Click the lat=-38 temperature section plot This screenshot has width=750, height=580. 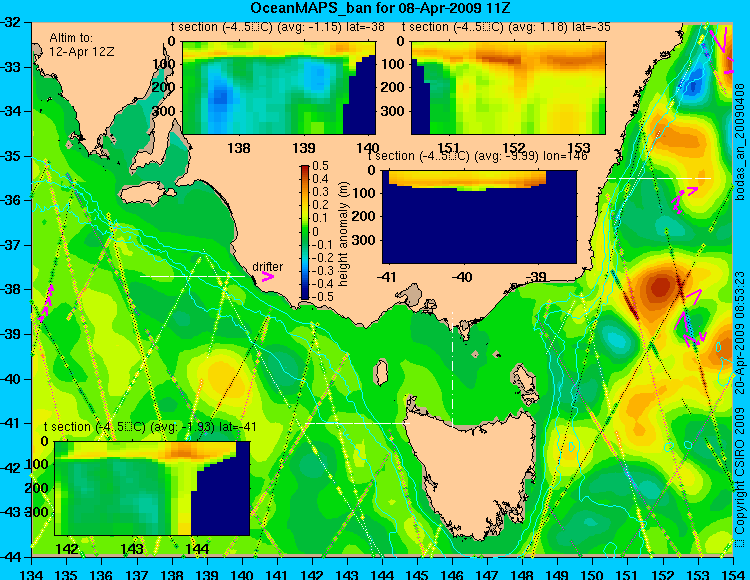279,88
